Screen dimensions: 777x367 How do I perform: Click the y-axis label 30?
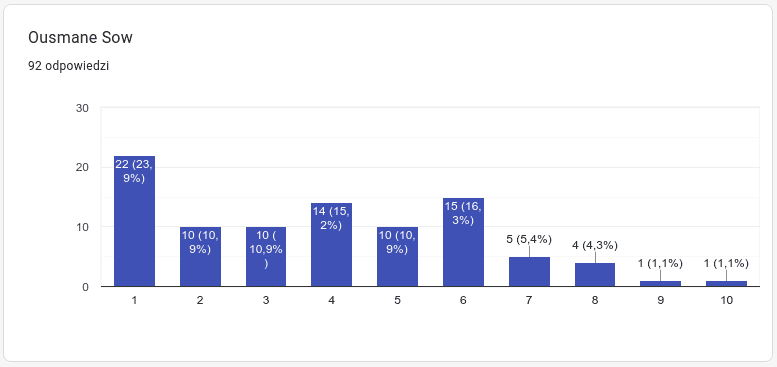point(82,108)
